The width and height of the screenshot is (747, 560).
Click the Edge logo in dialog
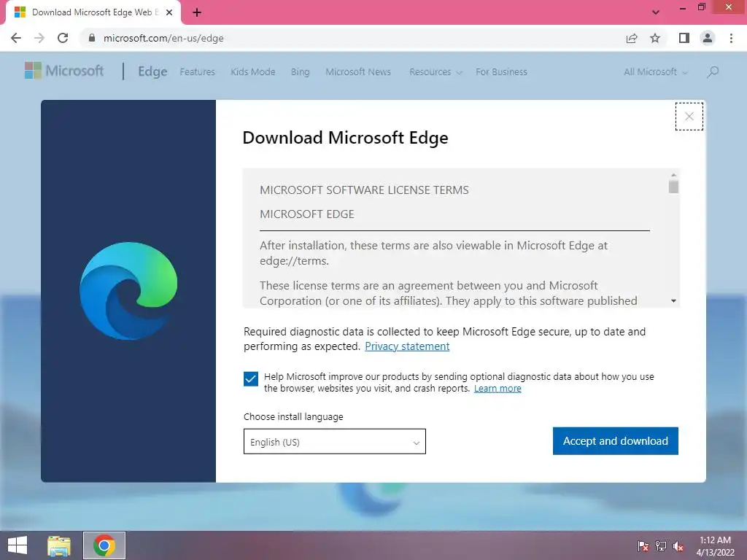128,291
